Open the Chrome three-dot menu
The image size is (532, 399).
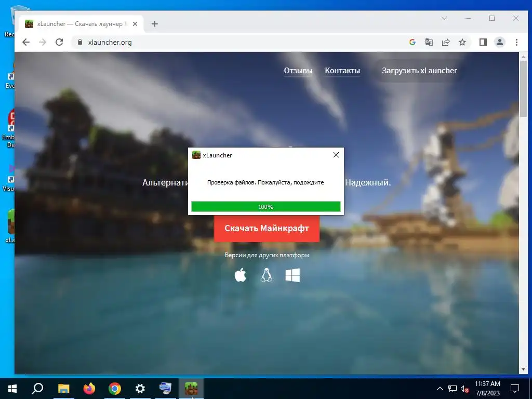pyautogui.click(x=516, y=42)
